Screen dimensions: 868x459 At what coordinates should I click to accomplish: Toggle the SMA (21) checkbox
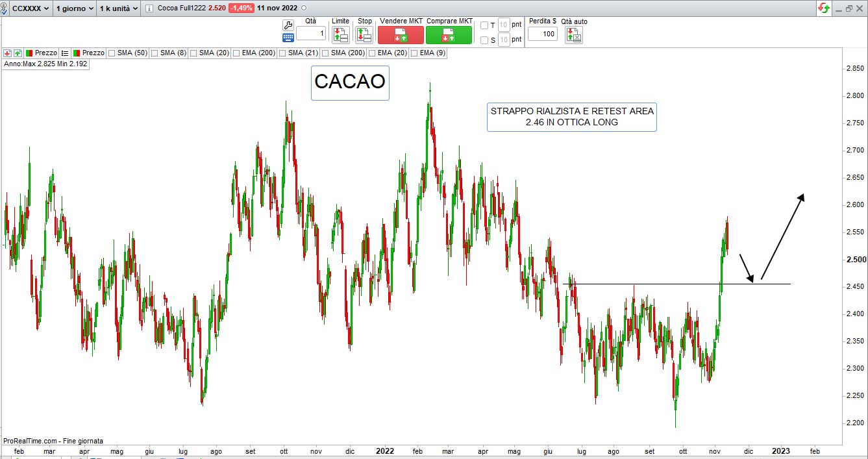pyautogui.click(x=283, y=53)
